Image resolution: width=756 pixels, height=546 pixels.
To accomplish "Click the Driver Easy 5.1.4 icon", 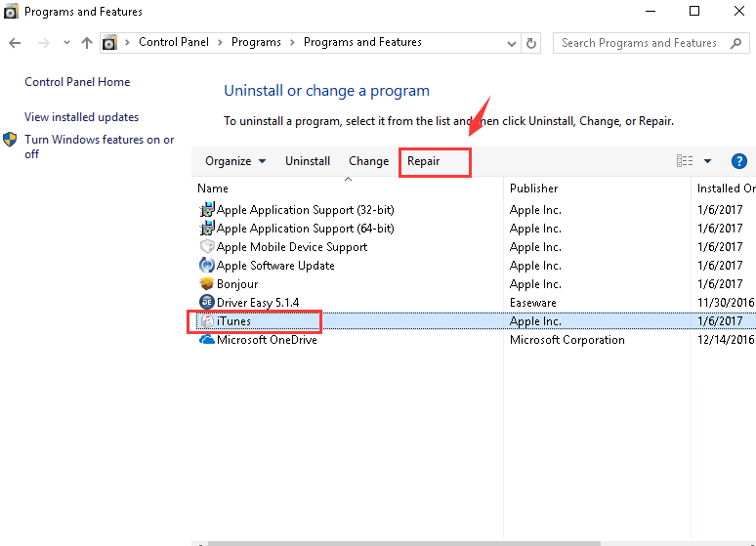I will 206,303.
